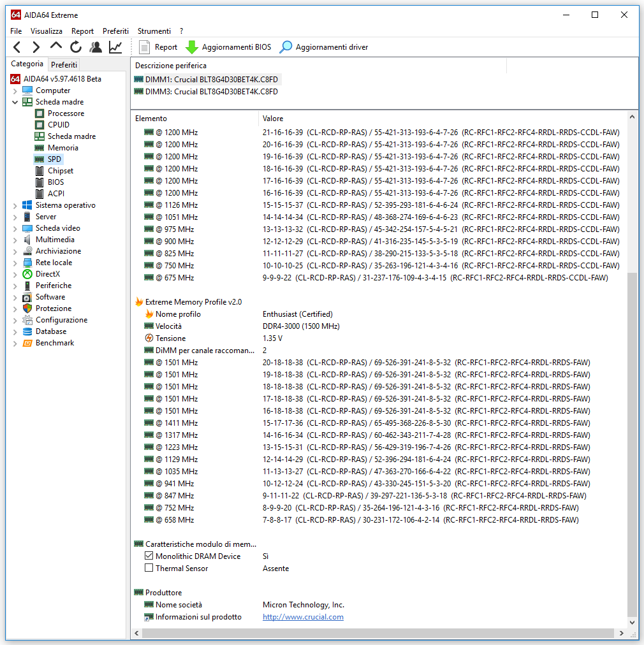The image size is (644, 645).
Task: Open the Preferiti menu in menu bar
Action: click(115, 31)
